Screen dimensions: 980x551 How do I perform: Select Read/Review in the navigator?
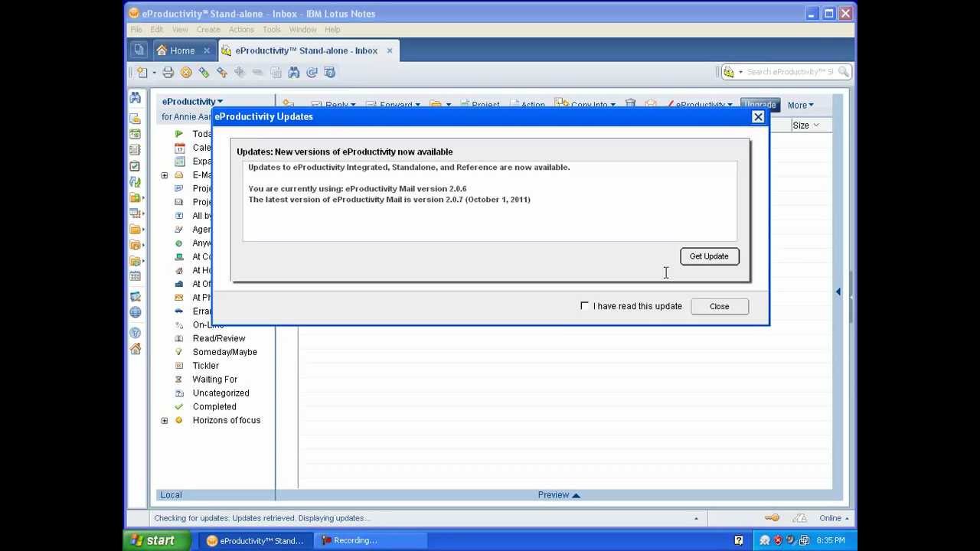219,338
